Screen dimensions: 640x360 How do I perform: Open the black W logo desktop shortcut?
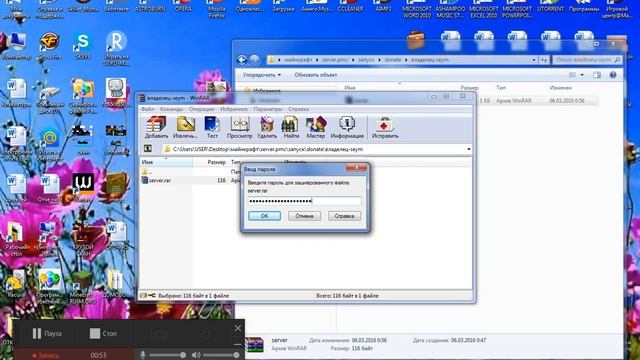(83, 187)
